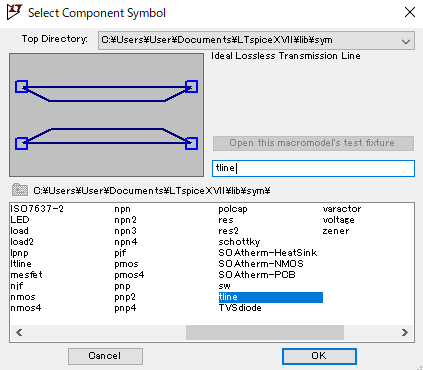Click the right scroll arrow of list
423x370 pixels.
pyautogui.click(x=405, y=332)
